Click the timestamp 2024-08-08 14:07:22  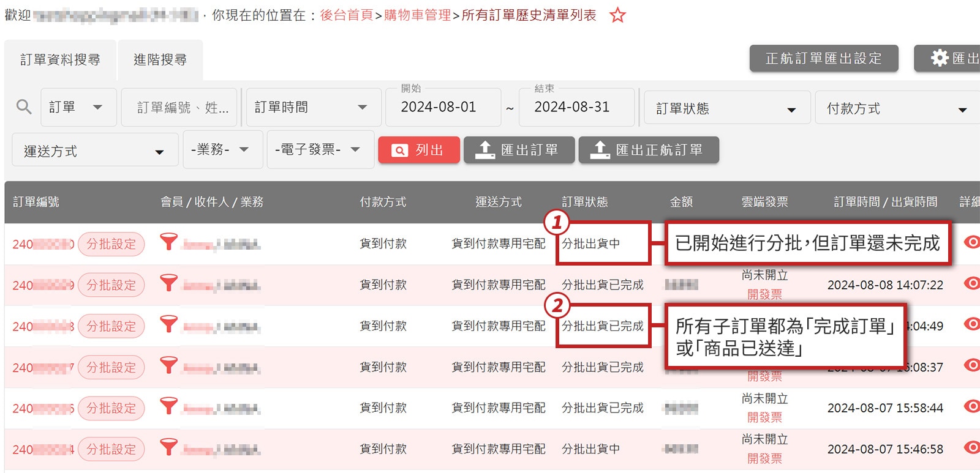click(885, 285)
